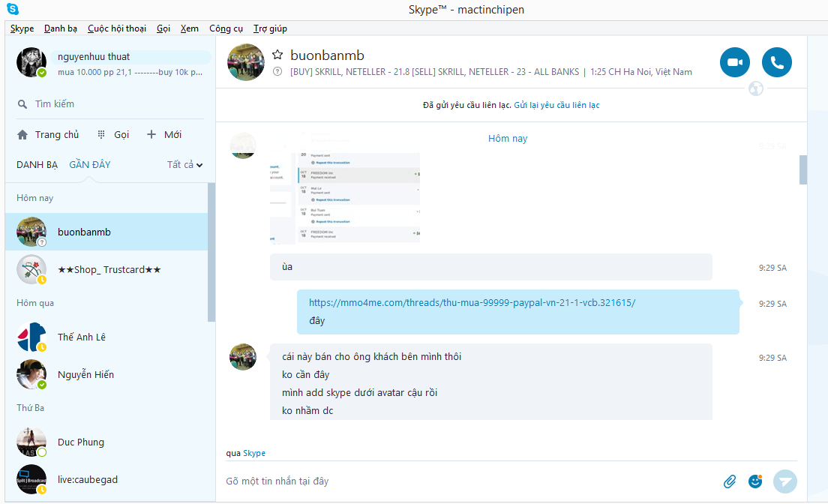Open Nguyễn Hiến conversation
The image size is (828, 504).
coord(106,374)
